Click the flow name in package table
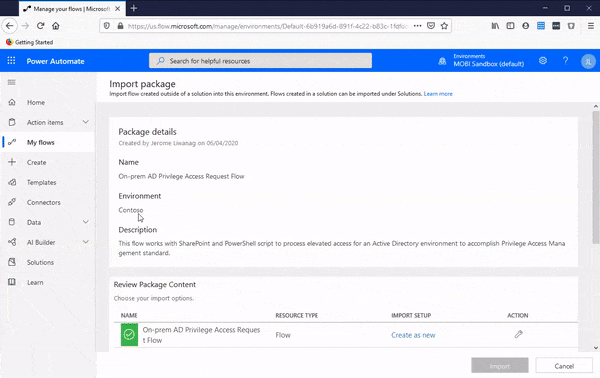Image resolution: width=600 pixels, height=378 pixels. [201, 335]
